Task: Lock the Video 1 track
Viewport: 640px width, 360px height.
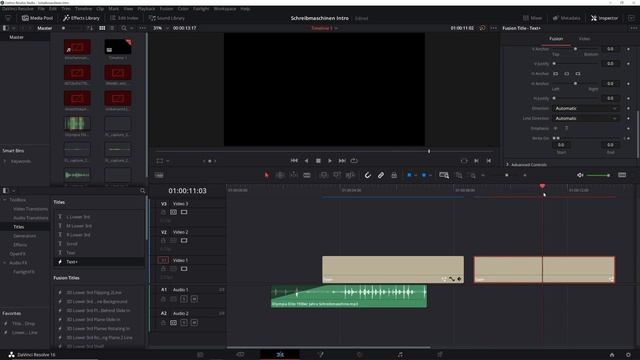Action: 163,269
